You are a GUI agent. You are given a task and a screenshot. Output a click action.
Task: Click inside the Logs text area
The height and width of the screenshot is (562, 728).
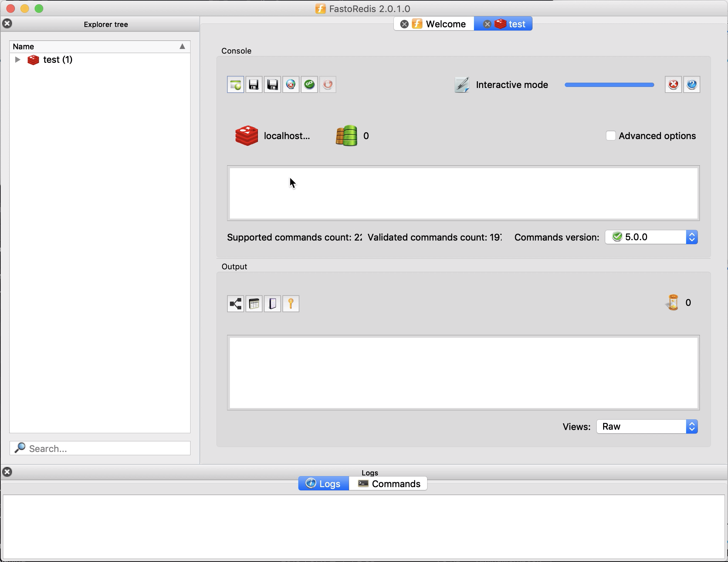point(364,527)
